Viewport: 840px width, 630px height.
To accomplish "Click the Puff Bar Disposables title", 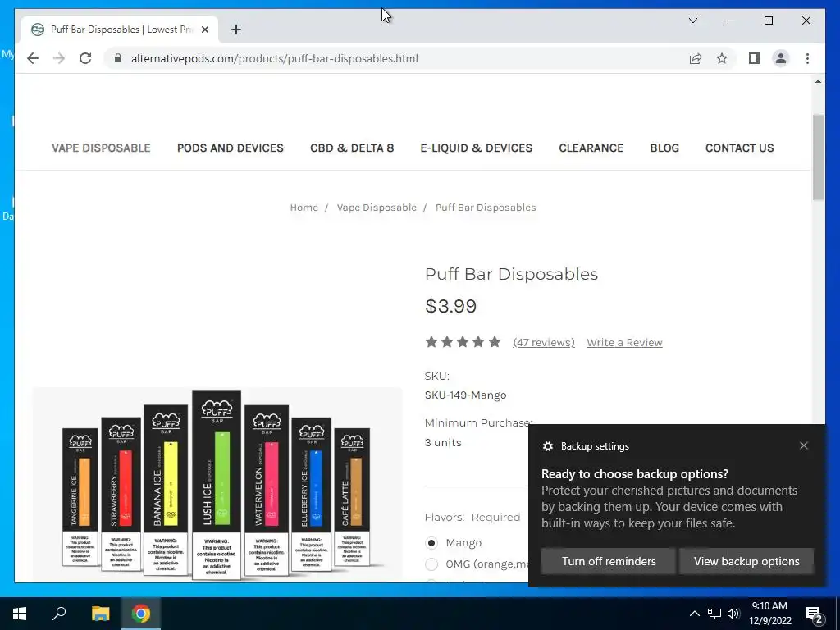I will click(x=511, y=274).
